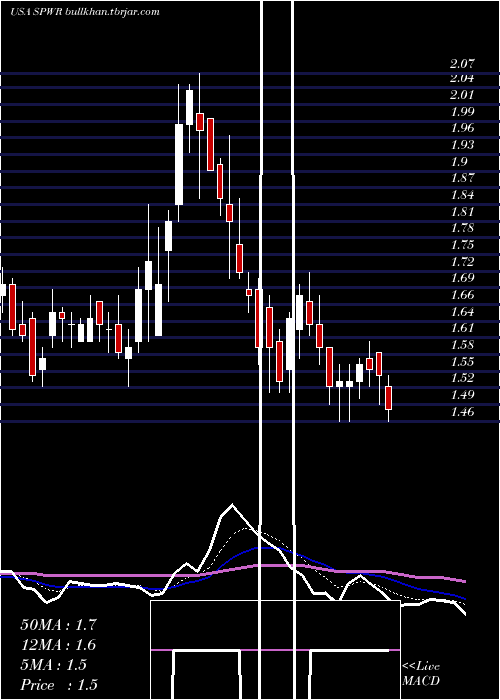500x700 pixels.
Task: Click the 1.64 price axis label
Action: (x=462, y=312)
